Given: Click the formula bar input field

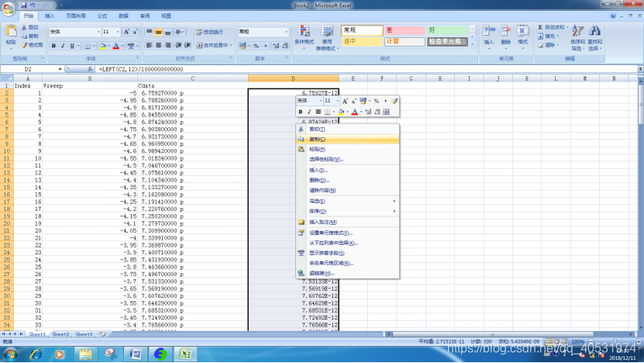Looking at the screenshot, I should 367,69.
